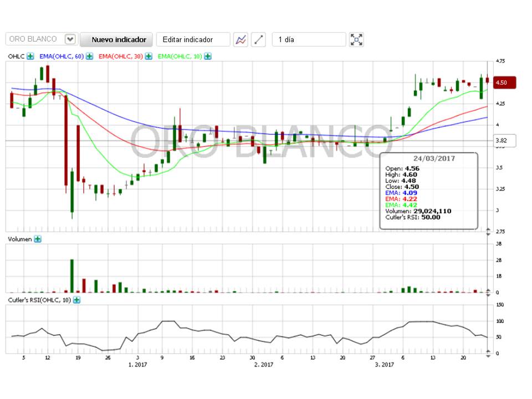Click the 3.82 crosshair price label
The image size is (532, 399).
(504, 140)
